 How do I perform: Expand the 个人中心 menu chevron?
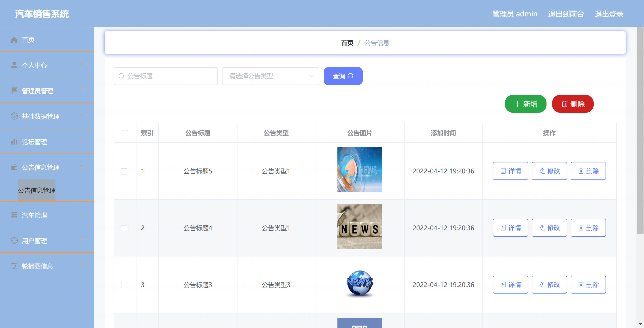point(82,65)
